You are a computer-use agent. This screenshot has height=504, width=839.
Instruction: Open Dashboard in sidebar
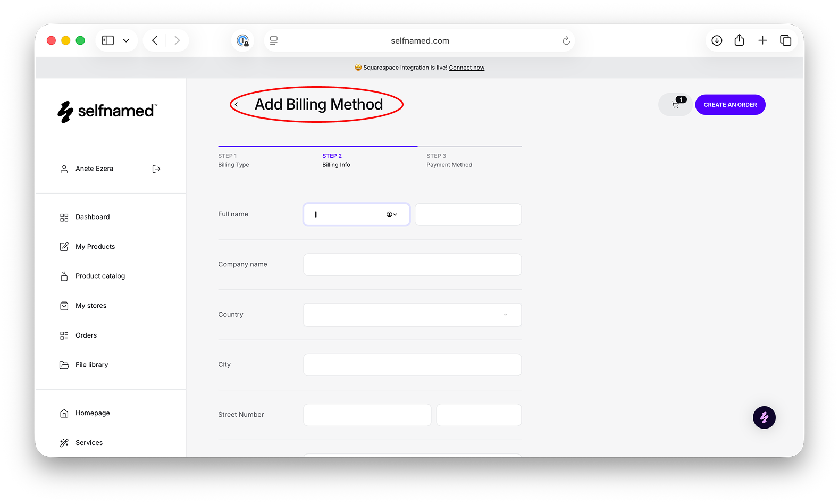(x=93, y=217)
